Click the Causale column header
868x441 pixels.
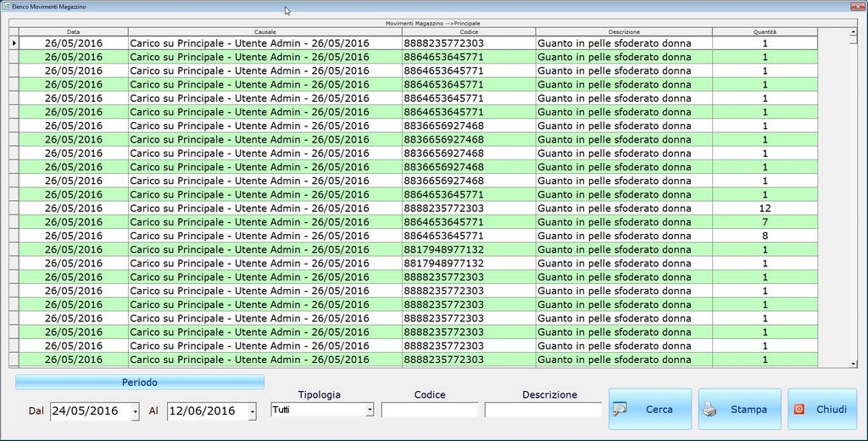264,32
